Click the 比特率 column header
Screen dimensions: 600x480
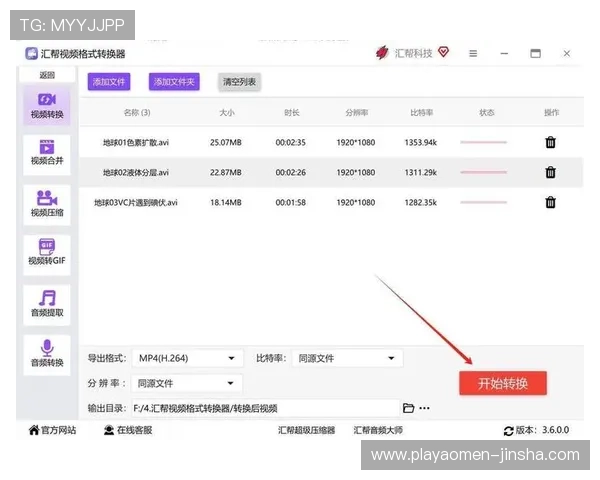tap(421, 113)
